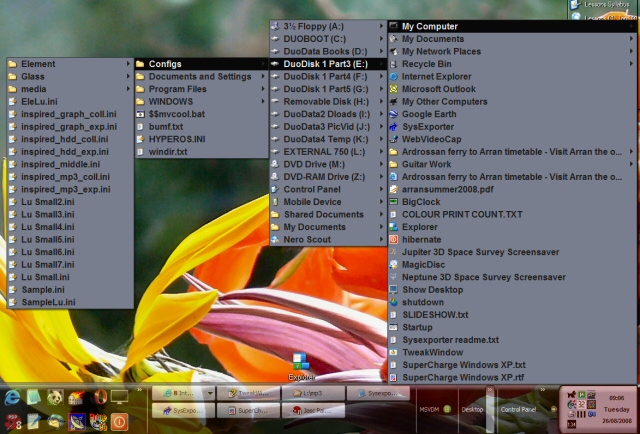
Task: Click the Mobile Device icon
Action: [276, 202]
